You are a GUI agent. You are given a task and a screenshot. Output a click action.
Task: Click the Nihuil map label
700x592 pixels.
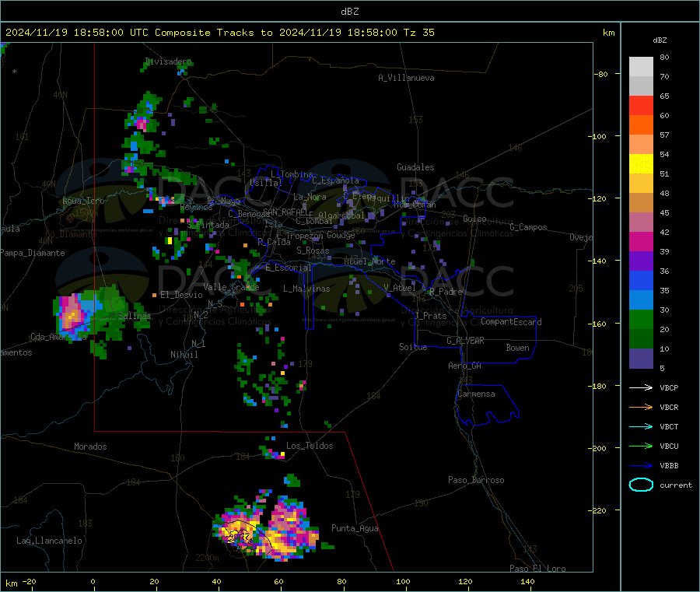pyautogui.click(x=184, y=355)
